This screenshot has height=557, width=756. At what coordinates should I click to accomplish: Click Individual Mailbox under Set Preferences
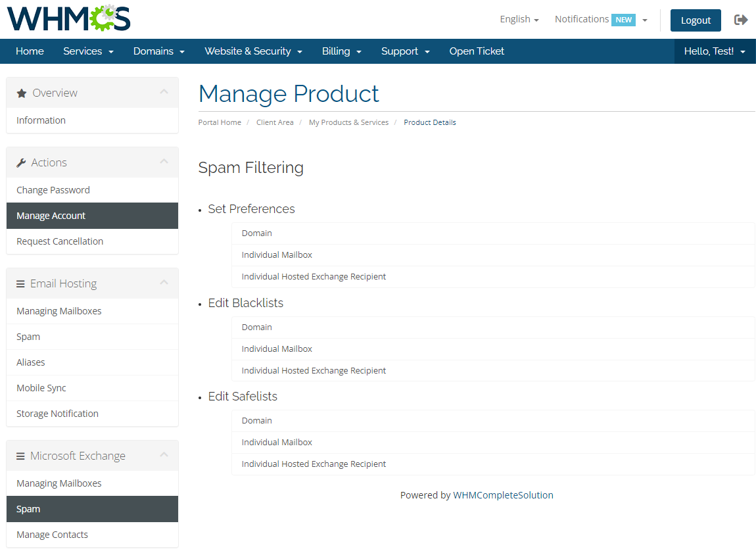493,255
